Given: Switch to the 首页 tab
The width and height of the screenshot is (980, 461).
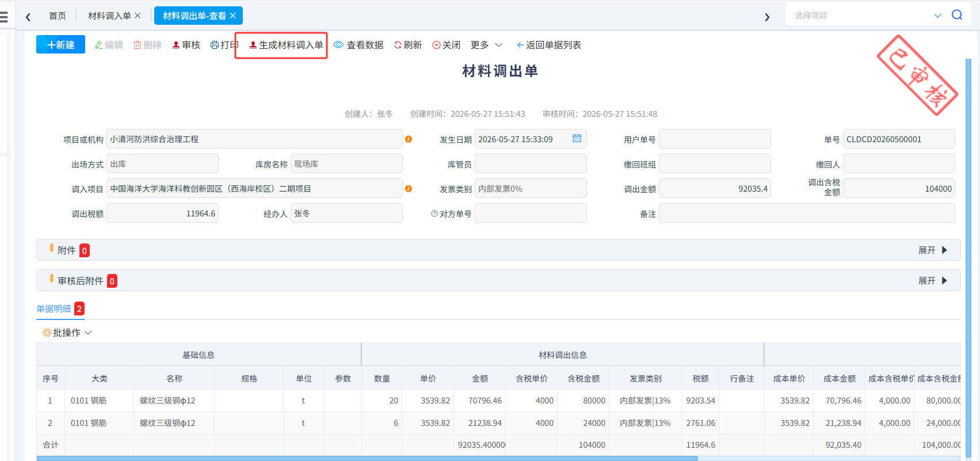Looking at the screenshot, I should click(58, 16).
